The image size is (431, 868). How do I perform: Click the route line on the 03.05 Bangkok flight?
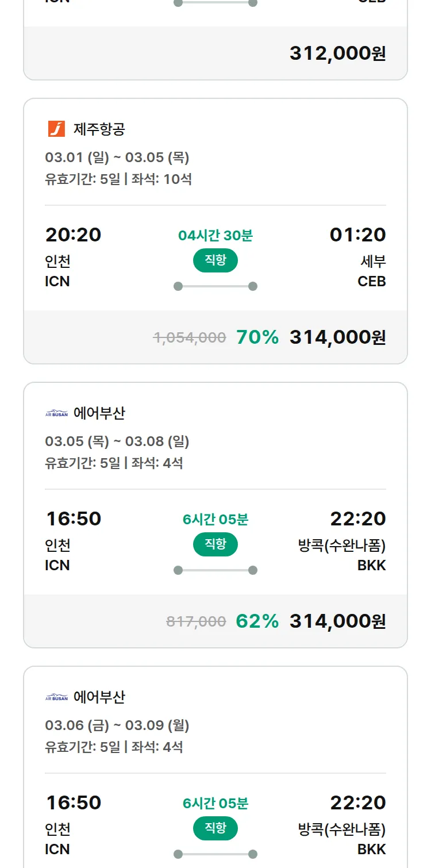pos(215,570)
